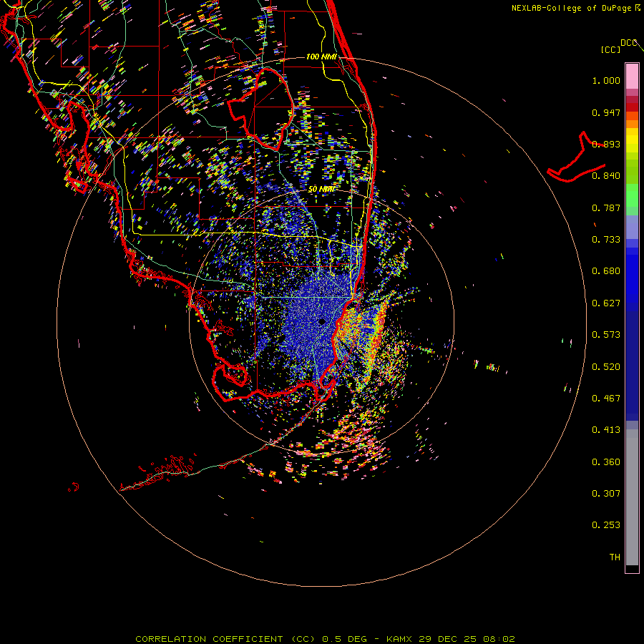Click the 0.253 scale value label
The height and width of the screenshot is (644, 644).
pos(606,525)
